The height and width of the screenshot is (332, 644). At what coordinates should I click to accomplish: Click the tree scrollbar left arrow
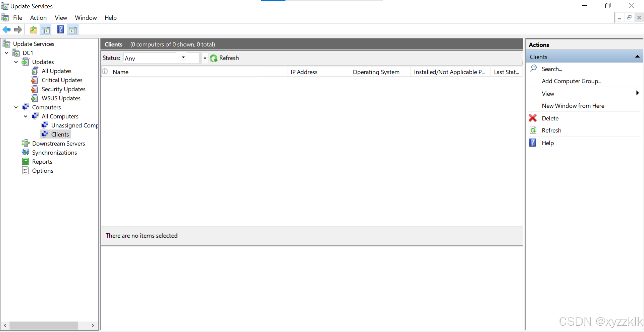pyautogui.click(x=5, y=325)
